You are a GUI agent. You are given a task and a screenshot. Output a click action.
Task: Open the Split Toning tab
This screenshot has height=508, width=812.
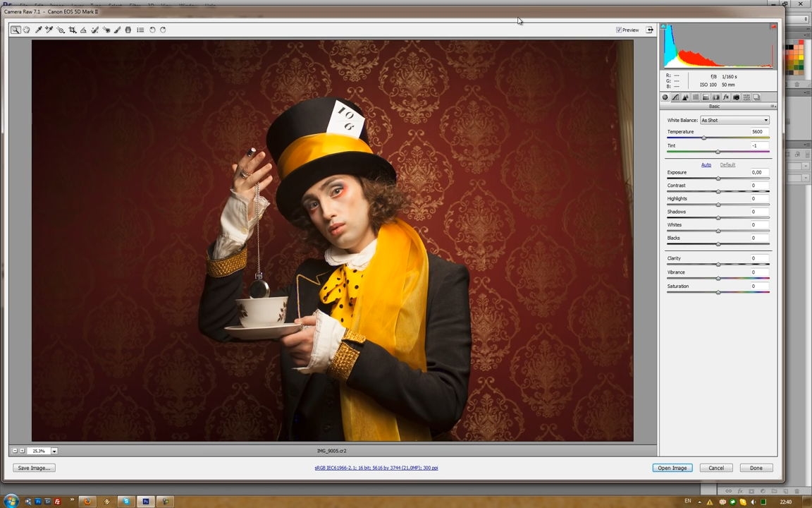tap(706, 97)
